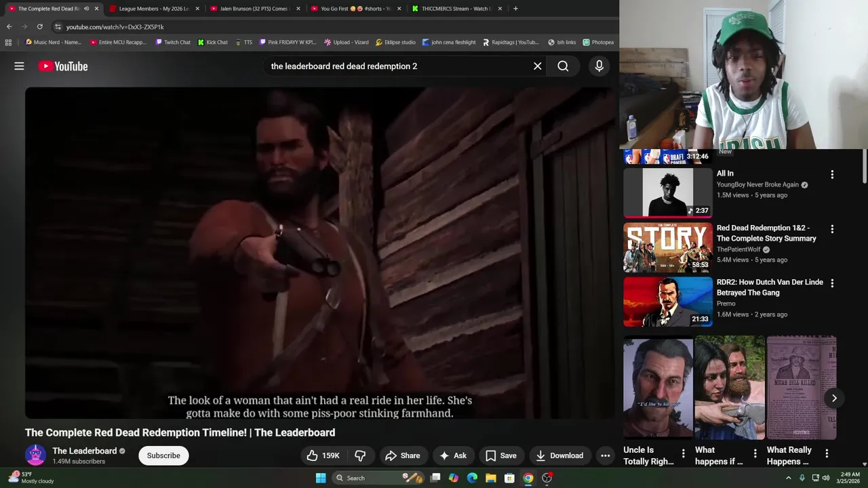Switch to League Members browser tab
The height and width of the screenshot is (488, 868).
click(154, 9)
